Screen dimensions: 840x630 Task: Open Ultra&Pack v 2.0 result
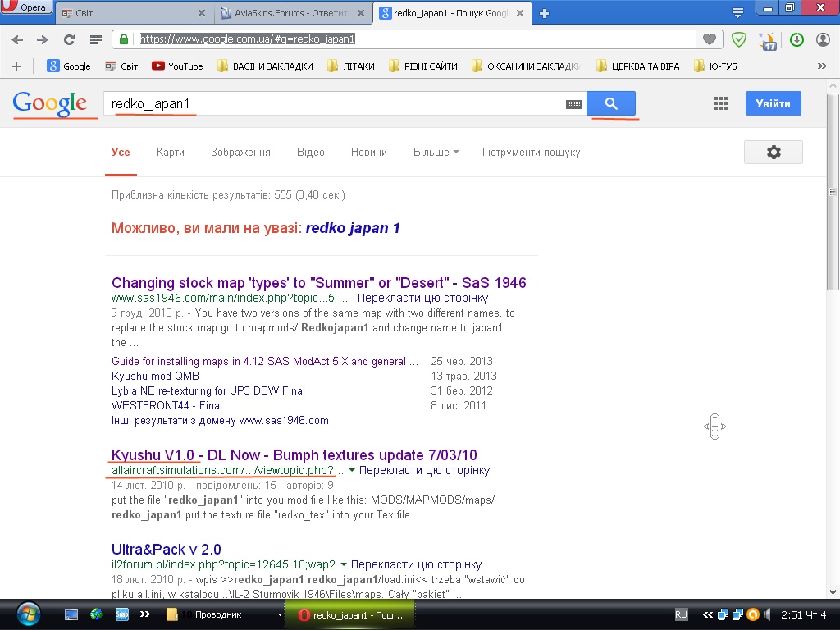pyautogui.click(x=166, y=550)
